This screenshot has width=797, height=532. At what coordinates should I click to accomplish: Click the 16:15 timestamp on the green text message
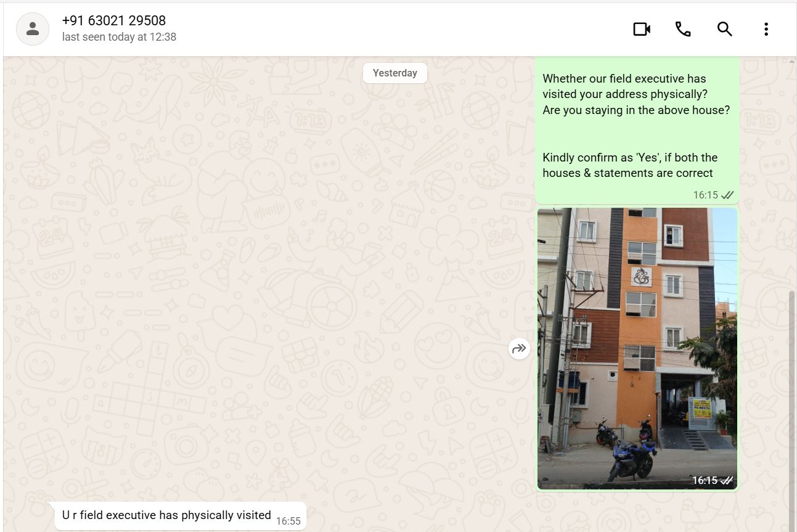tap(705, 195)
